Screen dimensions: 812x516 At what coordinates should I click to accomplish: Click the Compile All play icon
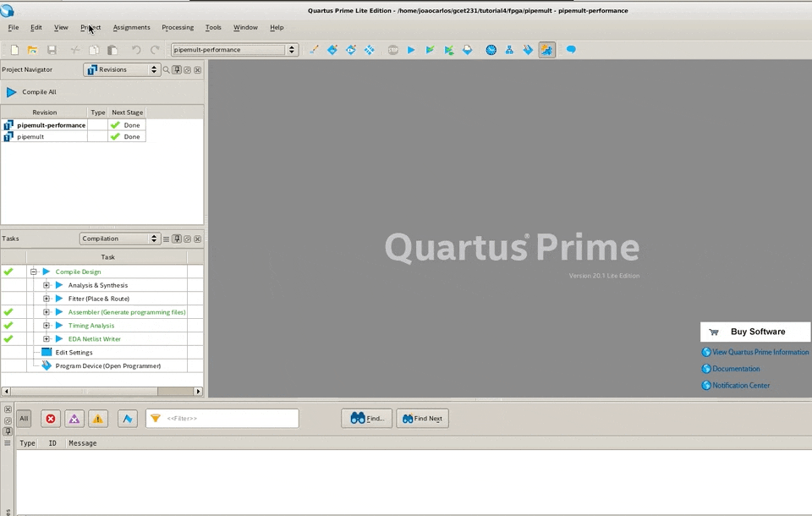(11, 92)
